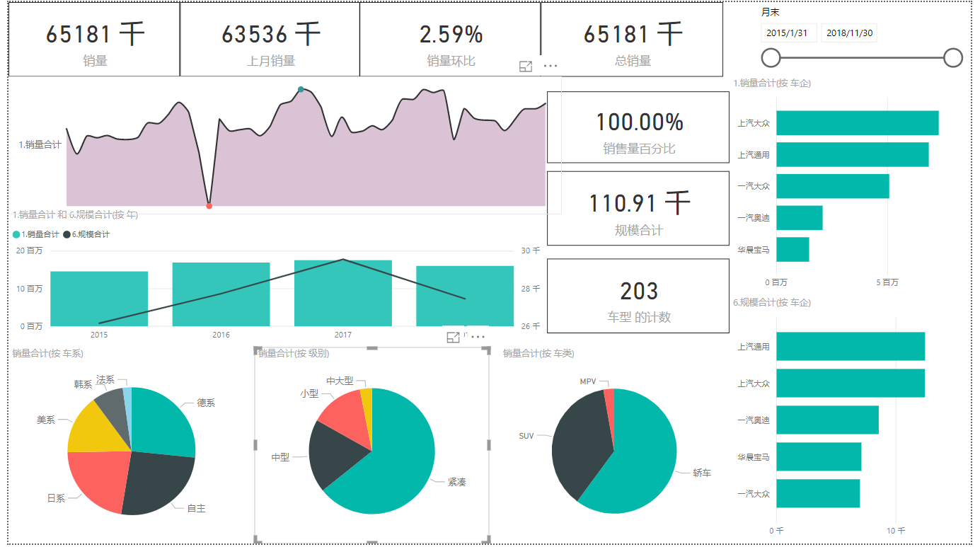Open focus mode for the line chart
The image size is (980, 547).
(525, 67)
